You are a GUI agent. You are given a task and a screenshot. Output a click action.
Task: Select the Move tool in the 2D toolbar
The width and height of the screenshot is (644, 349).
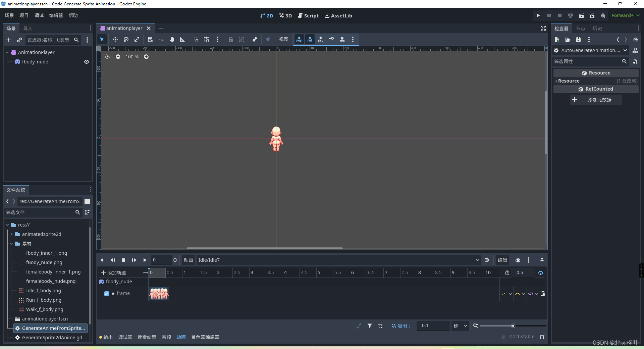click(115, 39)
